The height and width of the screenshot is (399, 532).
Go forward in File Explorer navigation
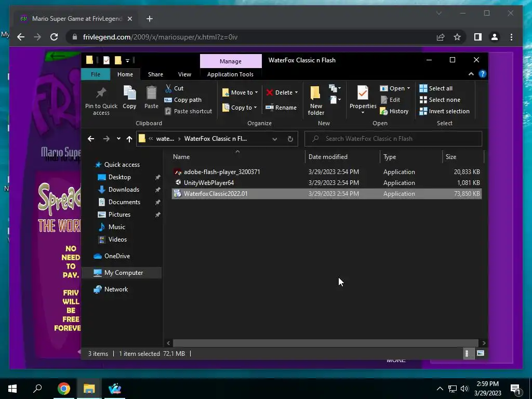[106, 139]
